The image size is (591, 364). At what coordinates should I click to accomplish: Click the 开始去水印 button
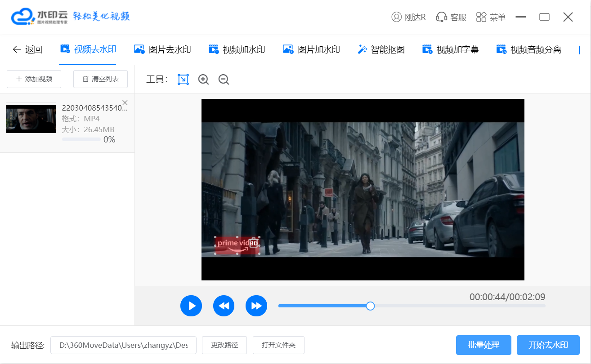548,345
